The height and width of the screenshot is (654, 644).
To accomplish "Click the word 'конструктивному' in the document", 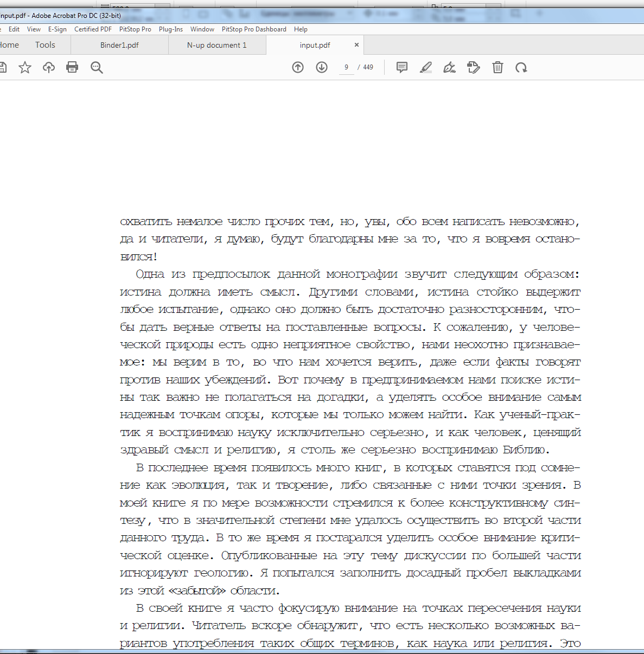I will (x=499, y=503).
